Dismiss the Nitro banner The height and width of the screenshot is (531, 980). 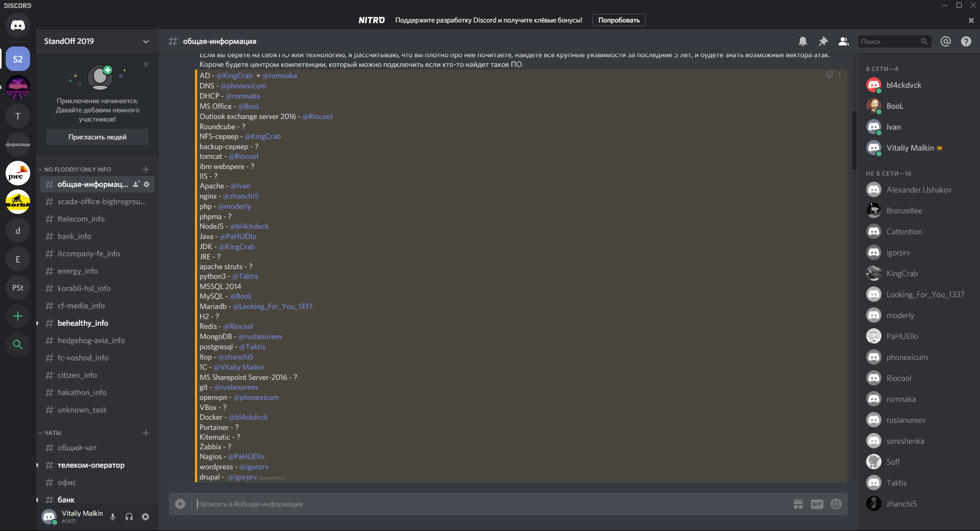(x=971, y=20)
